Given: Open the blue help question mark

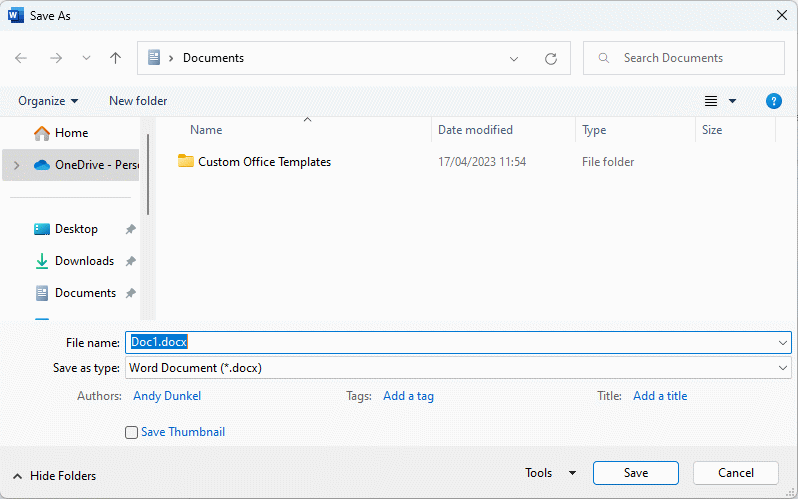Looking at the screenshot, I should click(x=774, y=101).
